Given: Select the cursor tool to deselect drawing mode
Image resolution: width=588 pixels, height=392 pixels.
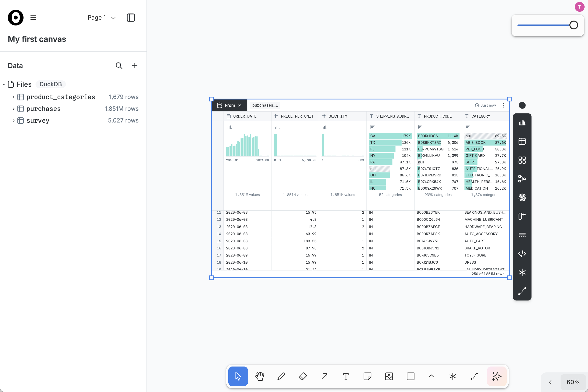Looking at the screenshot, I should tap(237, 376).
